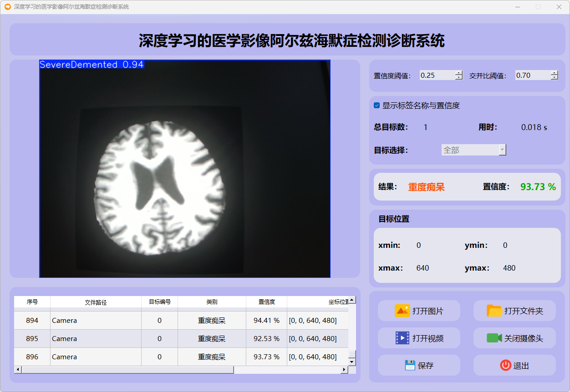Click the floppy disk Save icon
570x392 pixels.
[x=410, y=365]
